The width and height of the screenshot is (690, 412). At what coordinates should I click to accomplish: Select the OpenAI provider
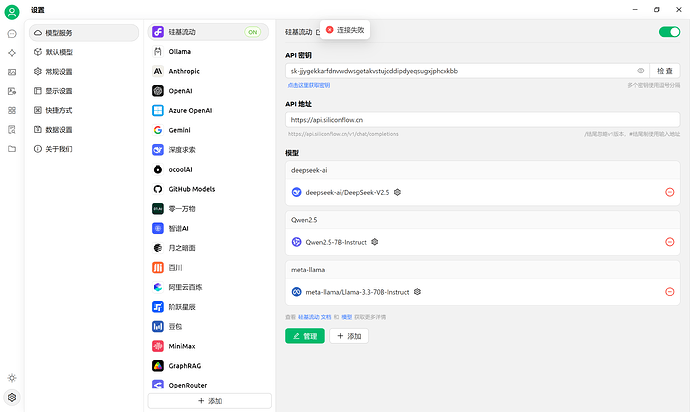pos(208,91)
